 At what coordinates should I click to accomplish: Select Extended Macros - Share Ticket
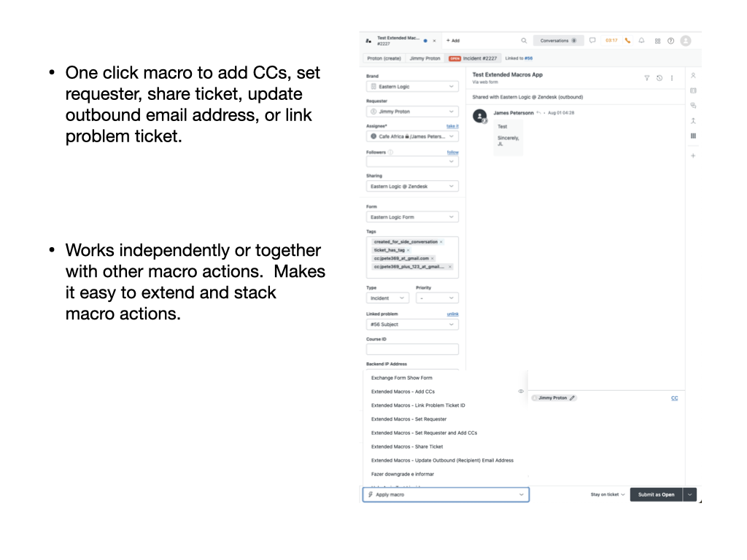407,446
